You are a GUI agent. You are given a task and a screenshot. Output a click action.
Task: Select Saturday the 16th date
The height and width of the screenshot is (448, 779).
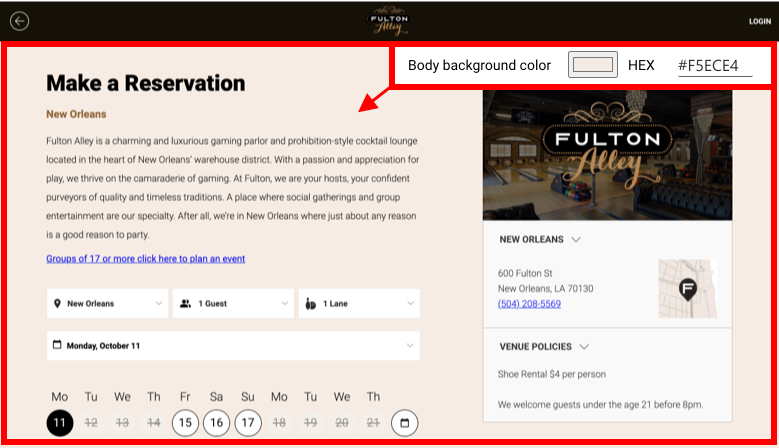(x=216, y=423)
